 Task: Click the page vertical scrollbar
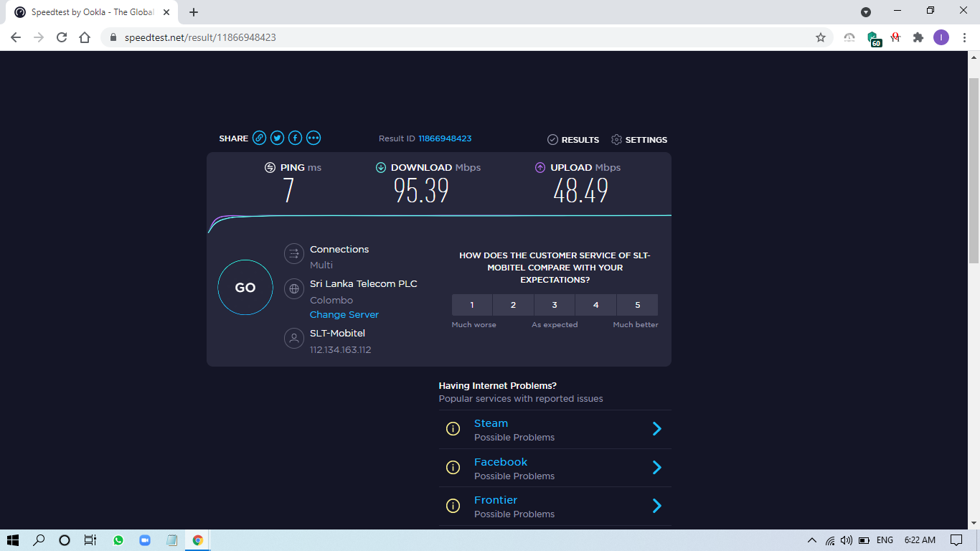tap(974, 171)
